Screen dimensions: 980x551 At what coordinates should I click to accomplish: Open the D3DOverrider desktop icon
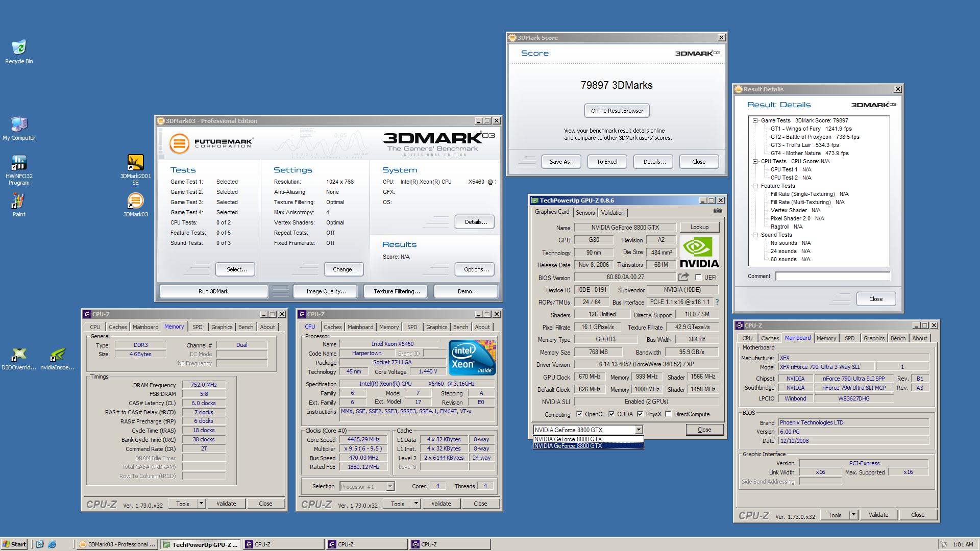click(19, 355)
